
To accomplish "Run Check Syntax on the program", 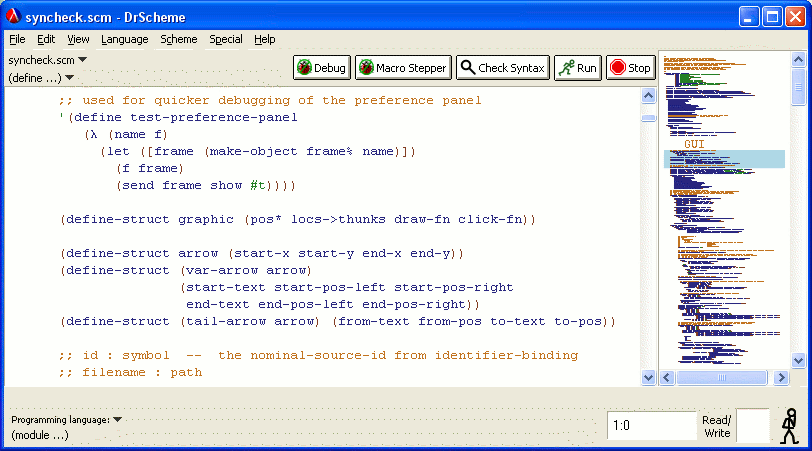I will pyautogui.click(x=502, y=68).
